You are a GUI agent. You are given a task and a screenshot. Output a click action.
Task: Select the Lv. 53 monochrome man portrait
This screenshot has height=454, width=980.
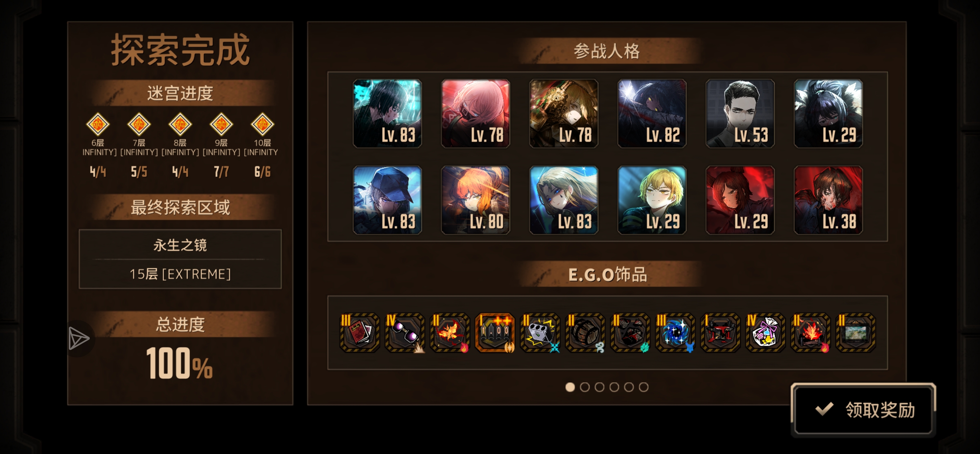pos(740,113)
